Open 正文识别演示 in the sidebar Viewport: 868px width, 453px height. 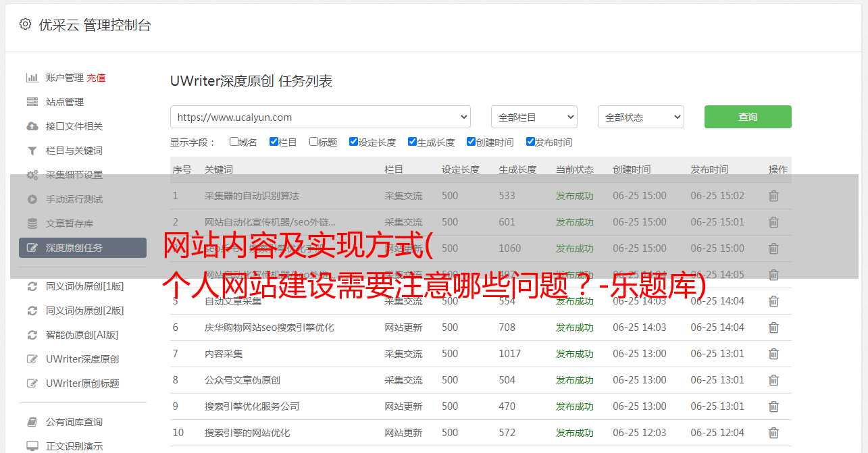(x=74, y=446)
